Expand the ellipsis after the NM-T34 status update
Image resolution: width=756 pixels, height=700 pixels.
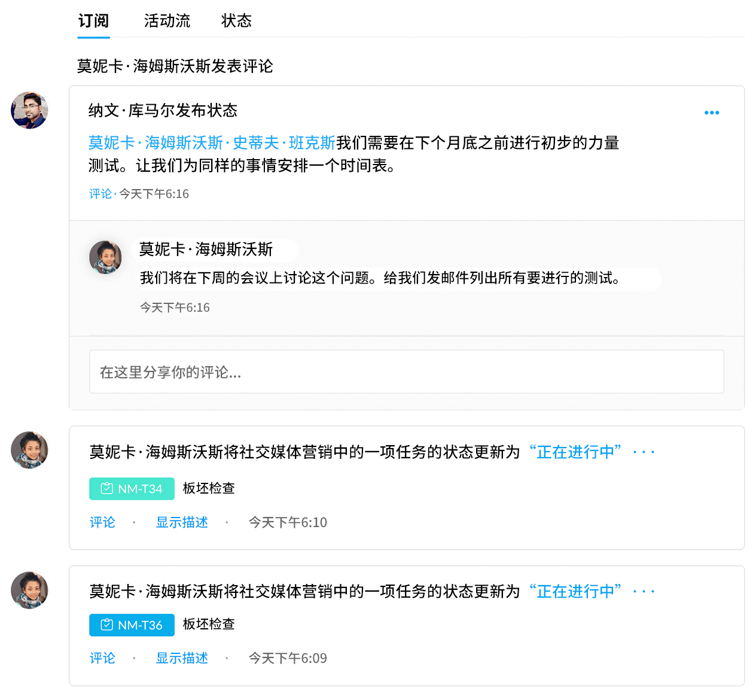click(x=644, y=452)
